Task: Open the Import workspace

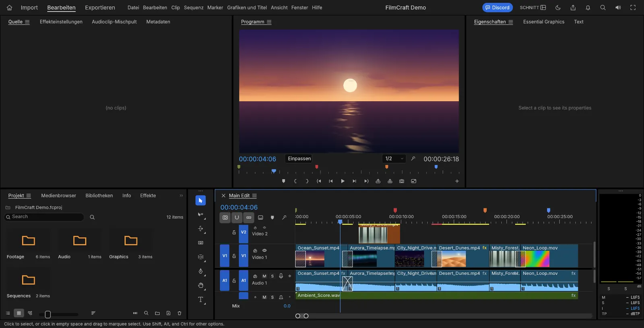Action: 29,8
